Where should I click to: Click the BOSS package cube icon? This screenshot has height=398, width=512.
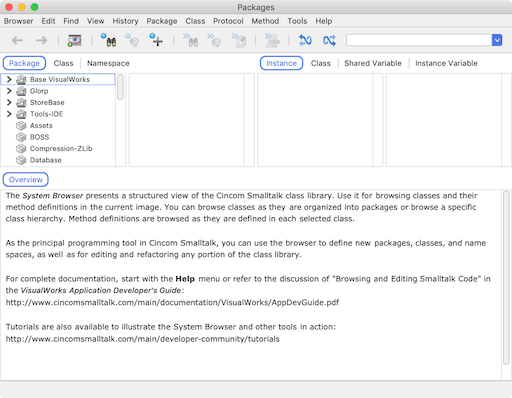pos(21,137)
